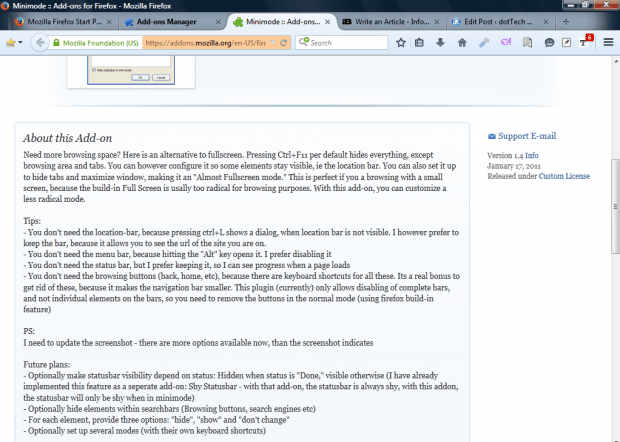Image resolution: width=620 pixels, height=442 pixels.
Task: Click the About this Add-on heading
Action: [x=67, y=138]
